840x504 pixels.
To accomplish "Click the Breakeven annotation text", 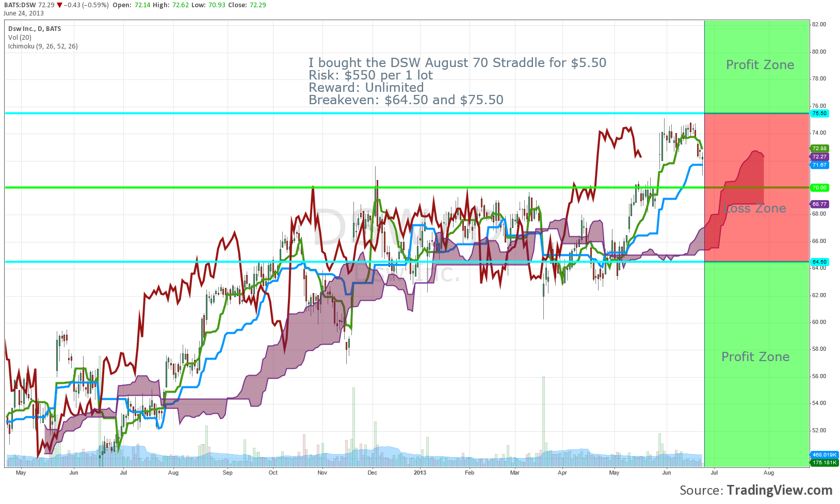I will pos(406,100).
